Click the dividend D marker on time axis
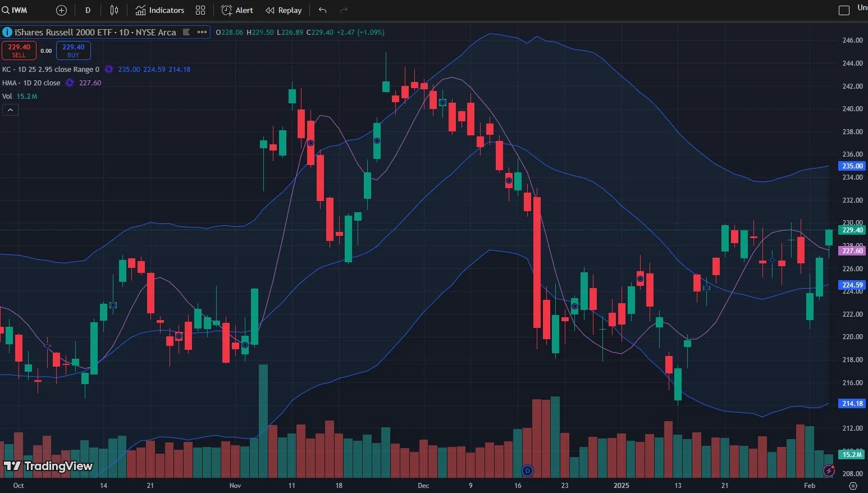868x493 pixels. [x=527, y=471]
